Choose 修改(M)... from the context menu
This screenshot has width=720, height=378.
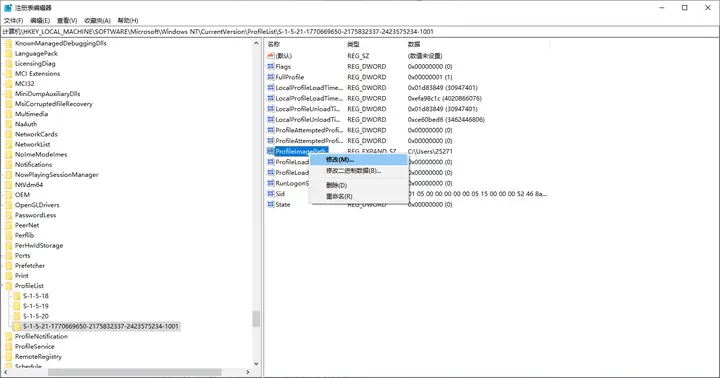pyautogui.click(x=360, y=160)
